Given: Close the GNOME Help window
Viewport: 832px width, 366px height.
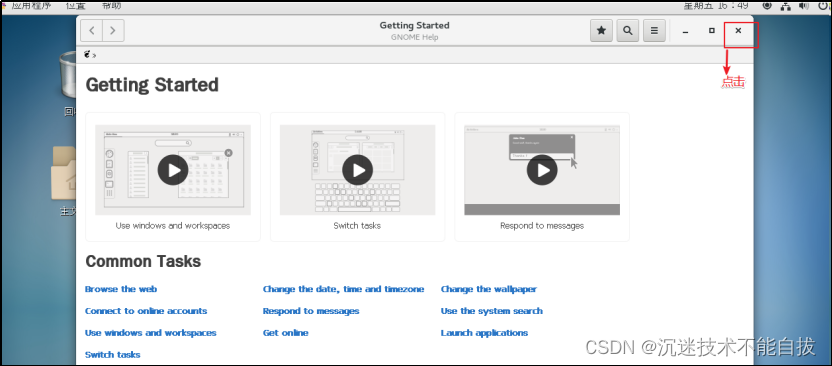Looking at the screenshot, I should [738, 31].
